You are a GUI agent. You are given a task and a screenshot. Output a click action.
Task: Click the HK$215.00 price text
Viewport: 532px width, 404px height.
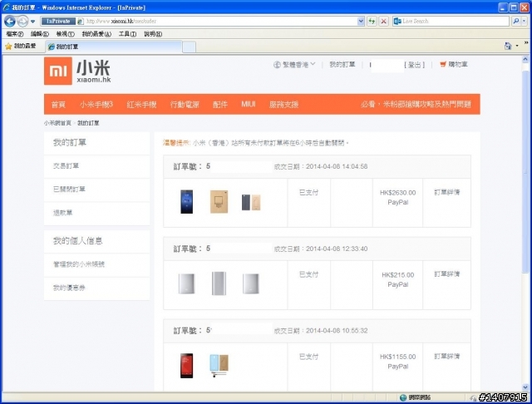coord(397,275)
